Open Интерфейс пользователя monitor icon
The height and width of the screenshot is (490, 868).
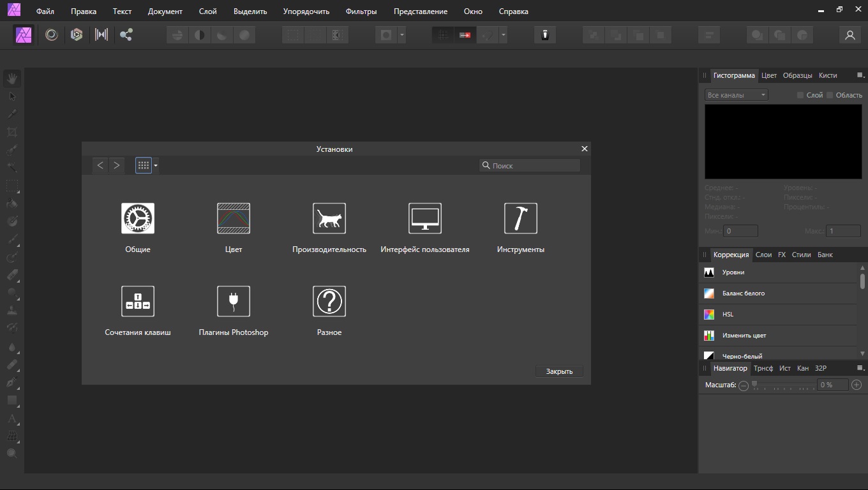425,218
